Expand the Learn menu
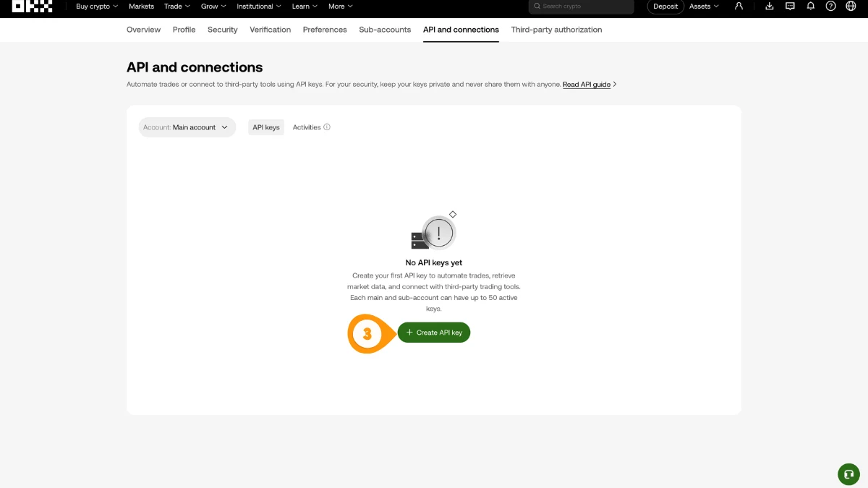This screenshot has height=488, width=868. point(305,6)
